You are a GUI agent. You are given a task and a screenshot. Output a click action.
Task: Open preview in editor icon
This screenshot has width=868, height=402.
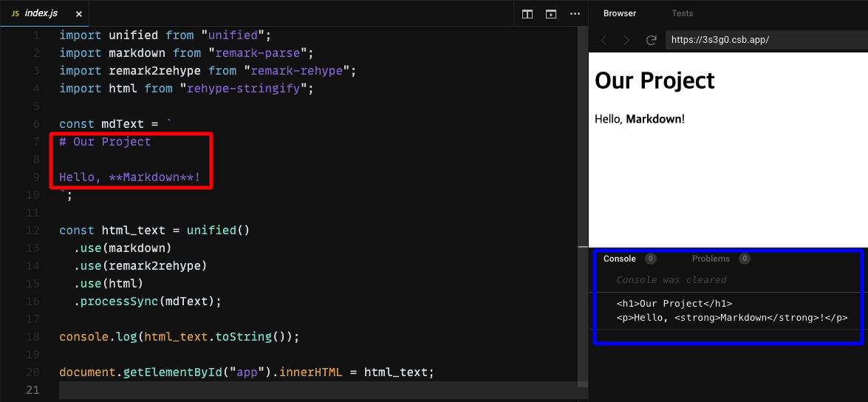551,14
